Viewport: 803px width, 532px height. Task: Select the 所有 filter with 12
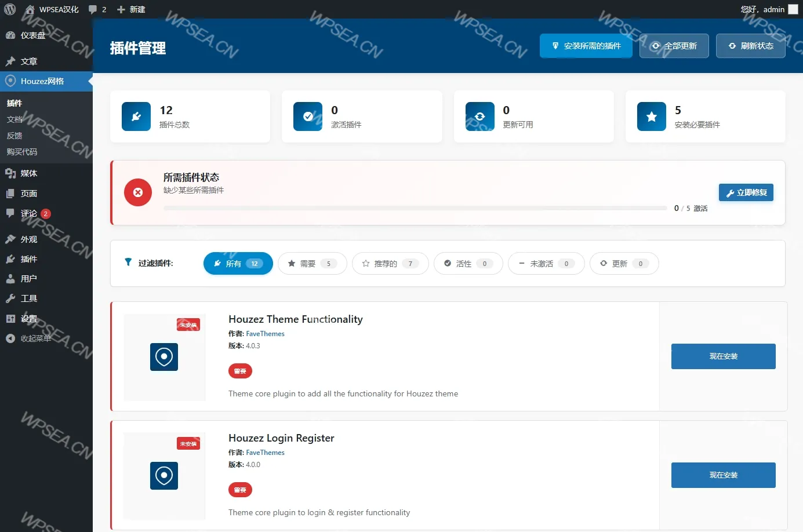(238, 264)
